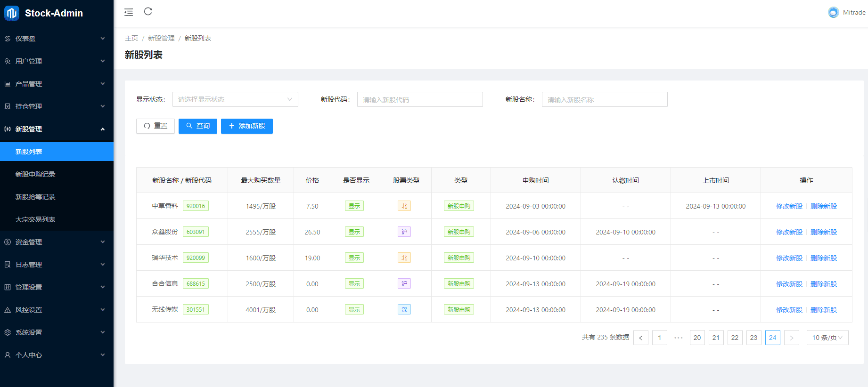Open the 显示状态 dropdown
This screenshot has width=868, height=387.
coord(235,99)
